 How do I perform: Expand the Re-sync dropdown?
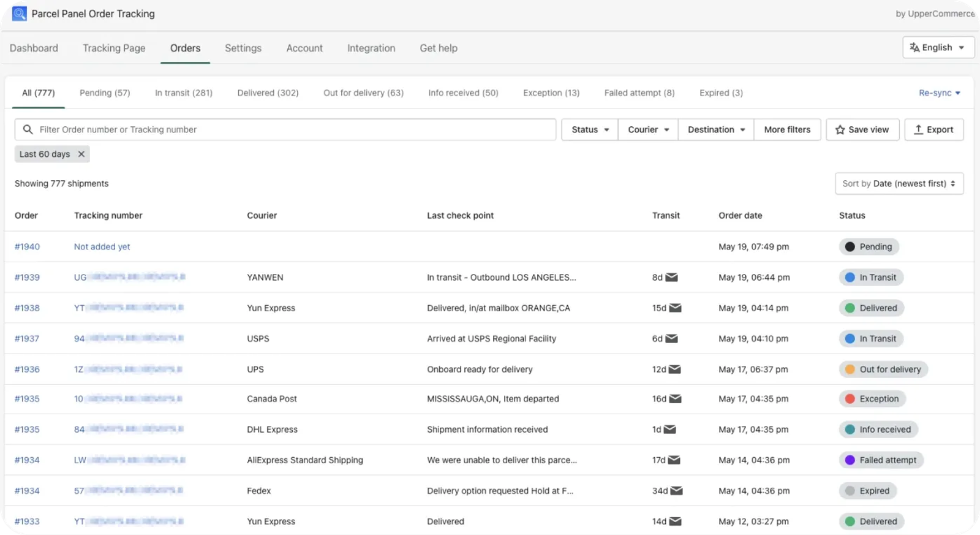940,93
